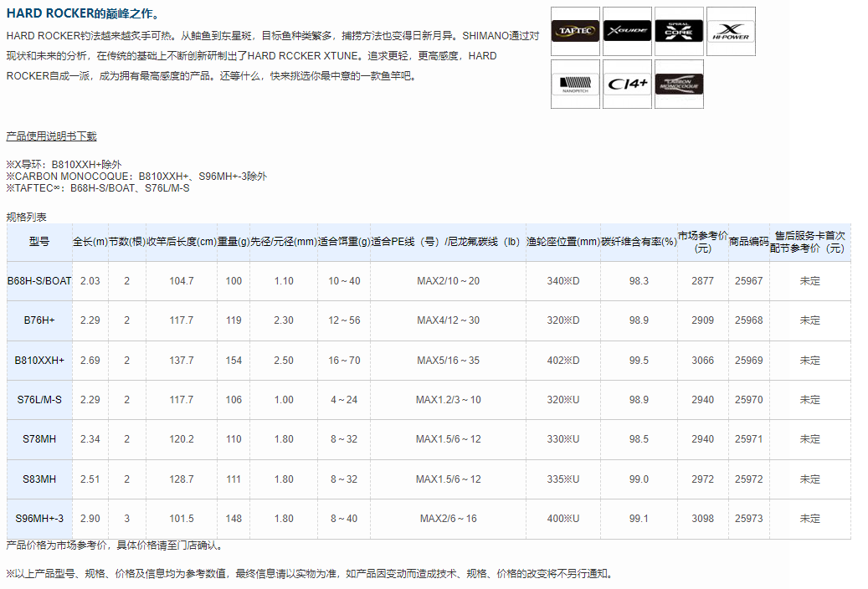Click the 收竿后长度(cm) column header
The width and height of the screenshot is (868, 589).
pos(182,242)
